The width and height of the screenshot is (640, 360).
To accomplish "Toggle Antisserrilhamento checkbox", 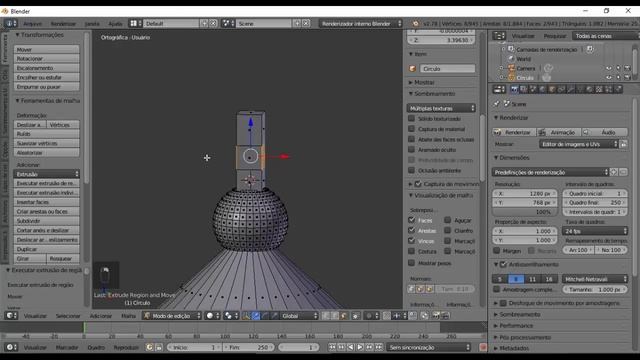I will (503, 264).
